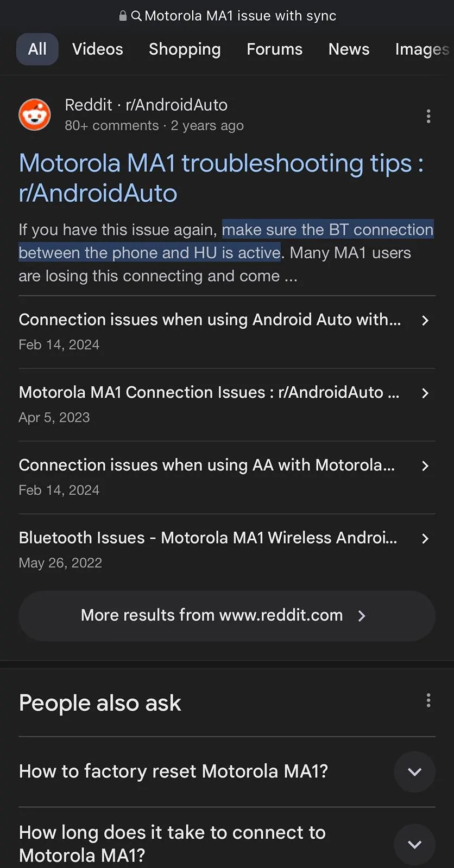The width and height of the screenshot is (454, 868).
Task: Click the chevron on Bluetooth Issues MA1 result
Action: 425,538
